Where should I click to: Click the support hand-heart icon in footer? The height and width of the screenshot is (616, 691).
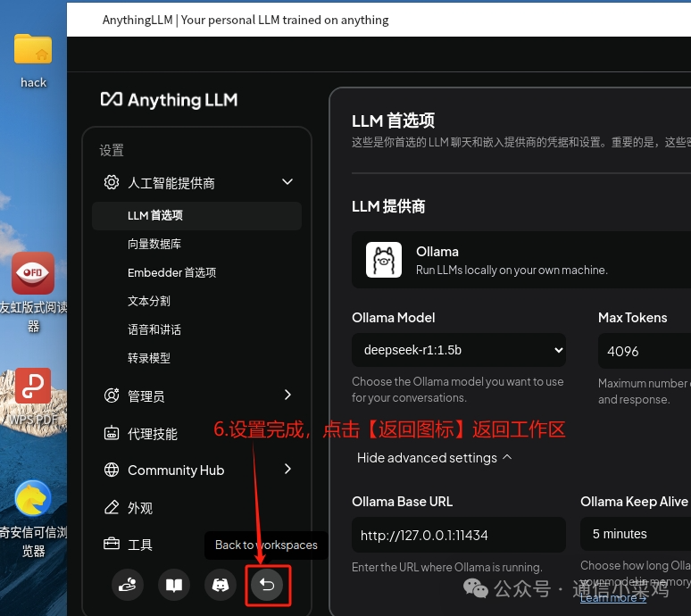[128, 585]
